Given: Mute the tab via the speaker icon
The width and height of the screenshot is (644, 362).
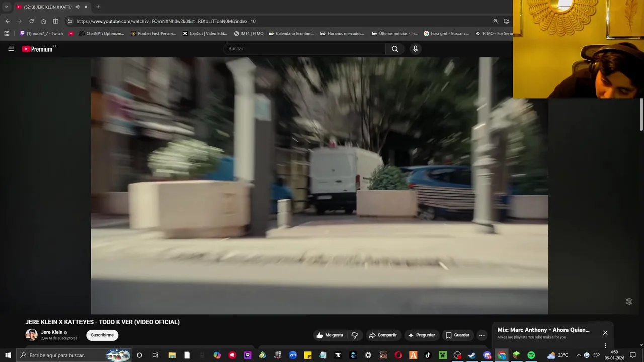Looking at the screenshot, I should pos(77,7).
